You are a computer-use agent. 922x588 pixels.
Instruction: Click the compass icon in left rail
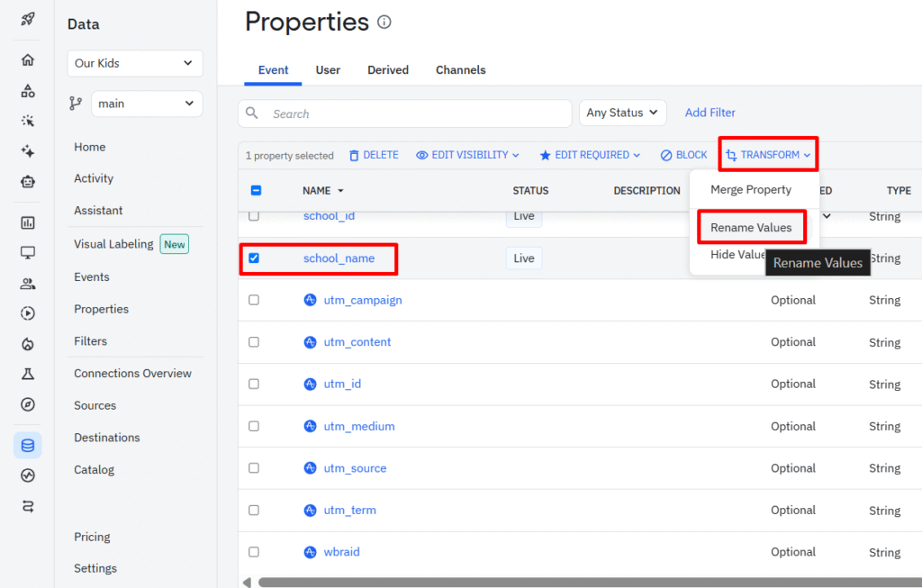pos(28,404)
